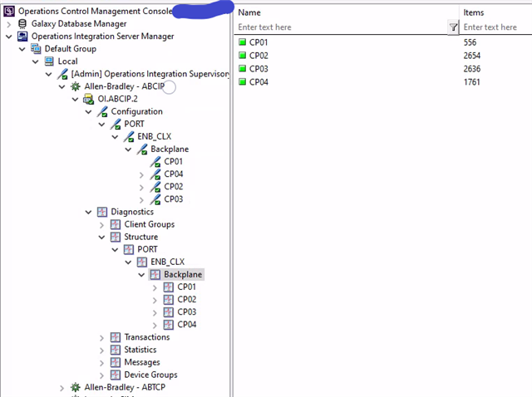Image resolution: width=532 pixels, height=397 pixels.
Task: Select the PORT node under Diagnostics Structure
Action: pyautogui.click(x=147, y=249)
